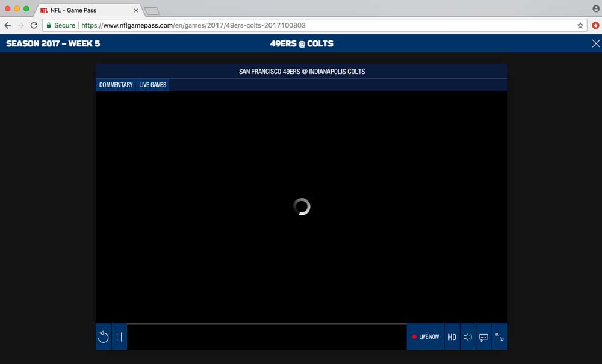Click the video progress bar

(x=267, y=324)
